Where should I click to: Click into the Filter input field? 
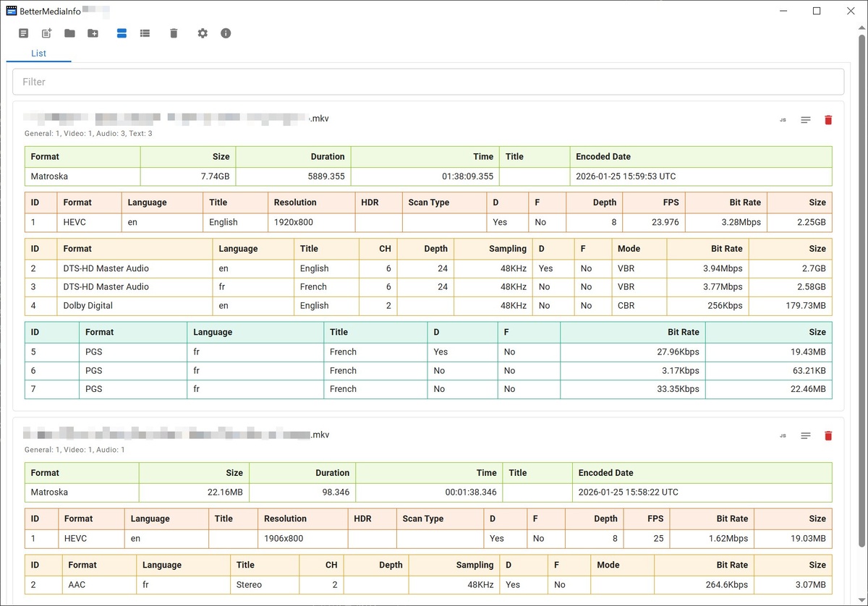pos(428,82)
